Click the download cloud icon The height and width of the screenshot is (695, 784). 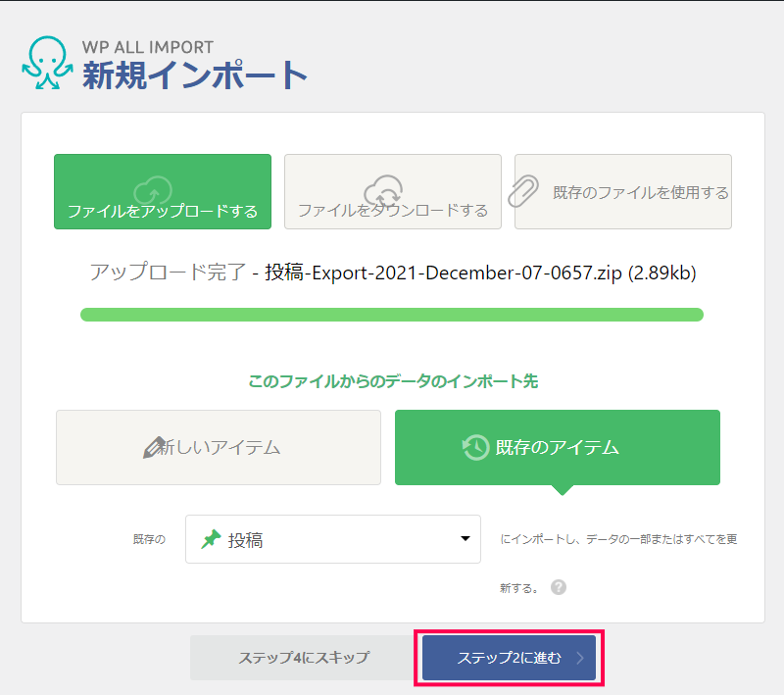click(383, 190)
